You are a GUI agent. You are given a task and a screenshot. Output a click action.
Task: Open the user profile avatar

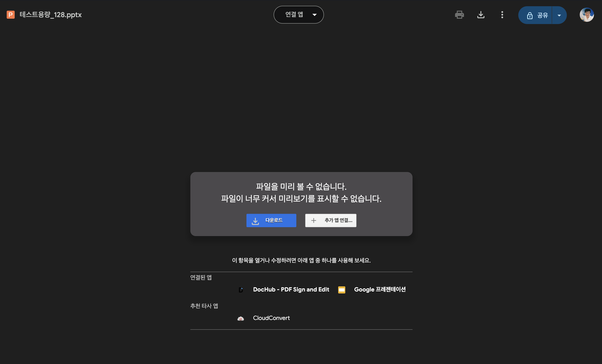587,15
